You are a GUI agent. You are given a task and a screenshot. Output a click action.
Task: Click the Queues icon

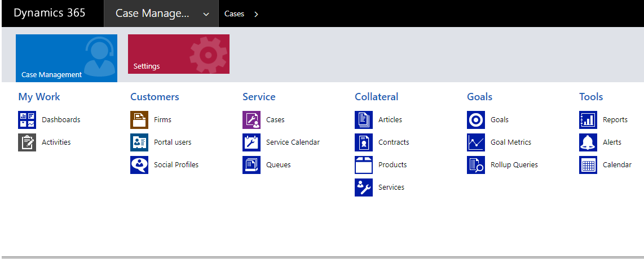click(252, 165)
